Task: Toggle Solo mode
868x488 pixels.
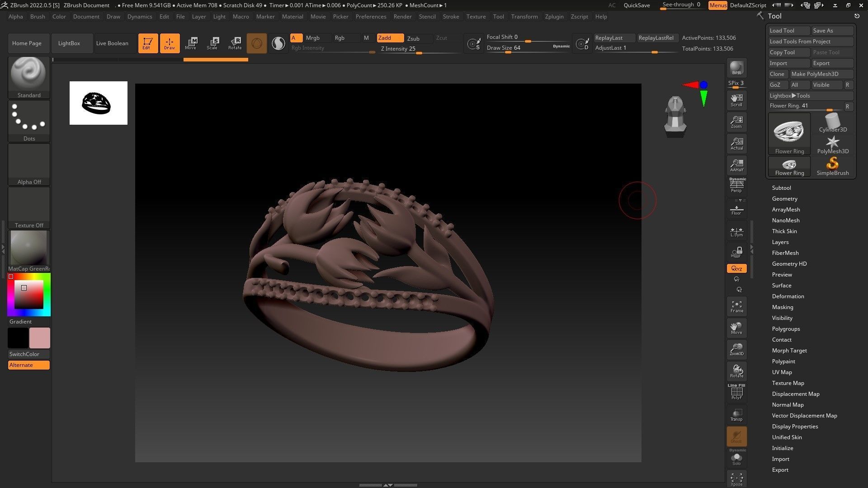Action: point(736,458)
